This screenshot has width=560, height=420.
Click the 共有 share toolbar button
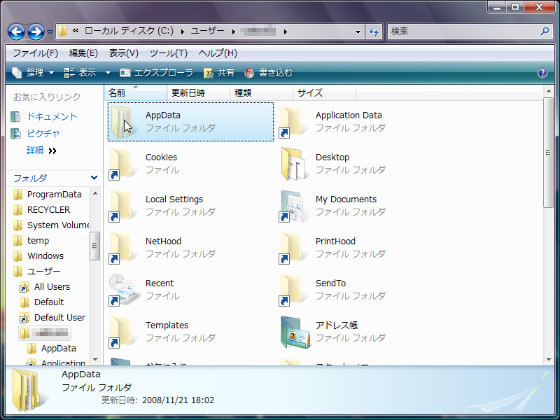219,73
